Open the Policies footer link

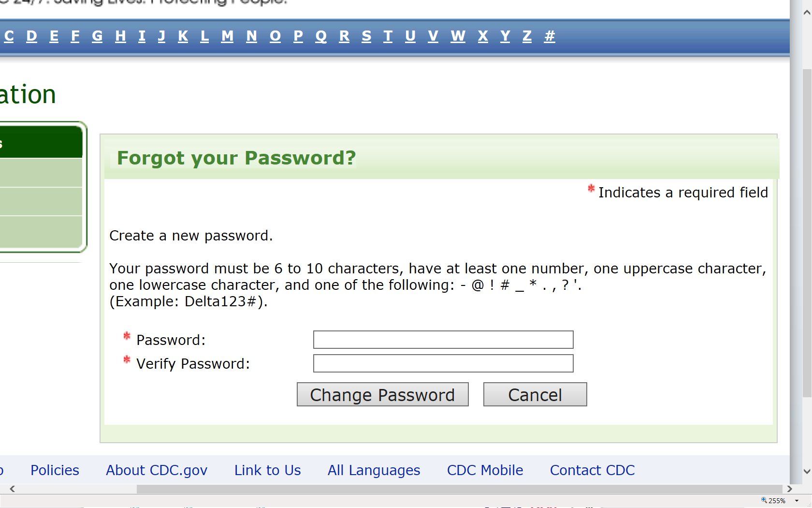pos(55,470)
